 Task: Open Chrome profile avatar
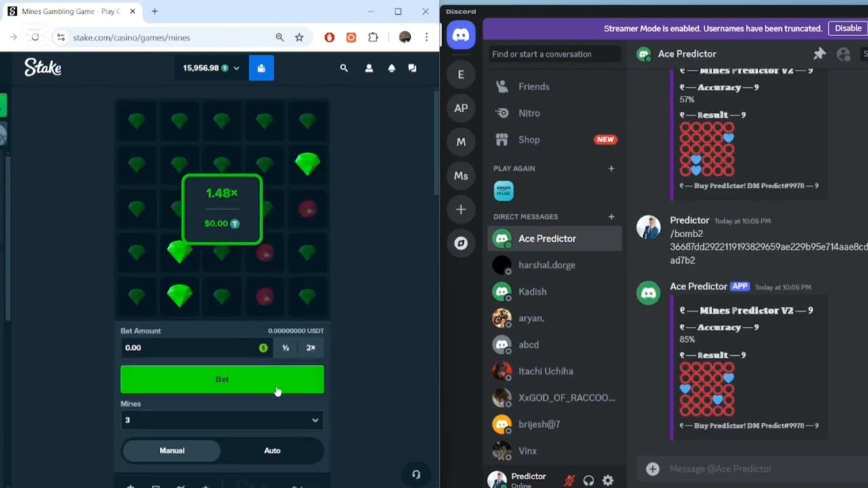405,37
